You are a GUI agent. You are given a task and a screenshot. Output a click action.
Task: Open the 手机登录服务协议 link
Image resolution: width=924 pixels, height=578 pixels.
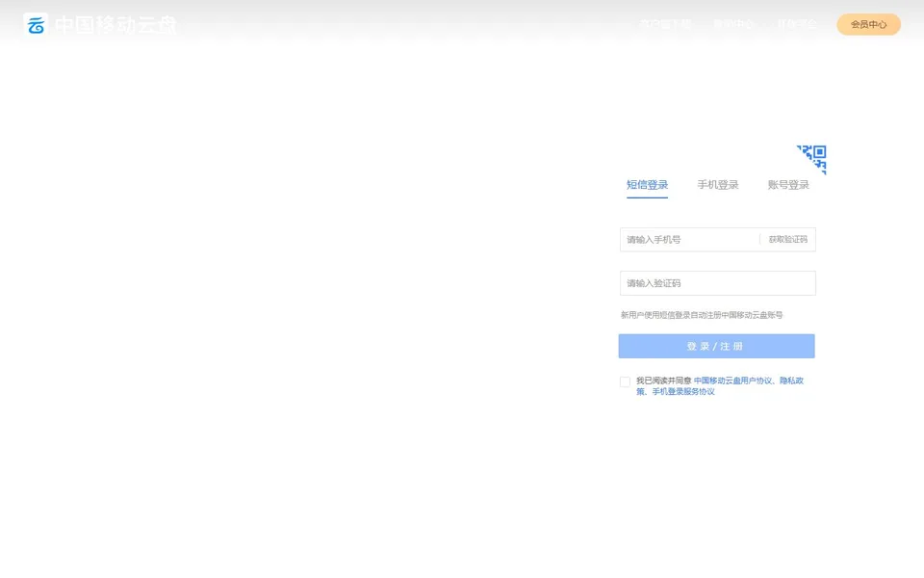(683, 392)
